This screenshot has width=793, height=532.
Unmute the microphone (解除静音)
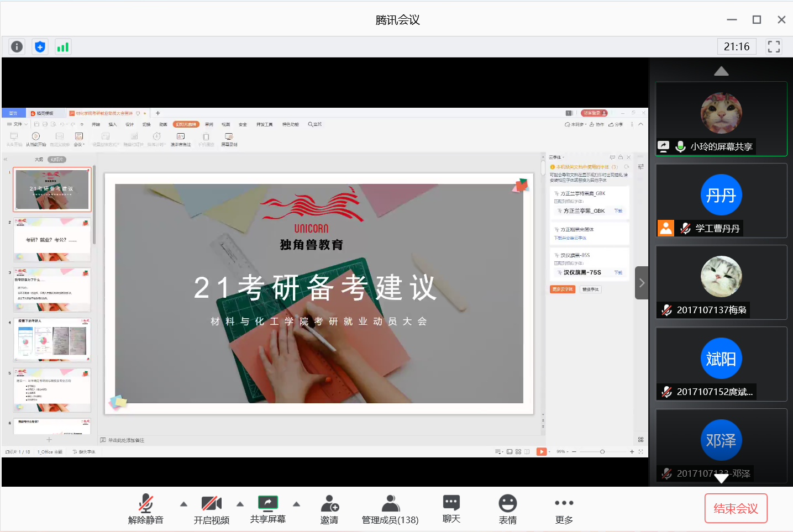click(x=146, y=509)
